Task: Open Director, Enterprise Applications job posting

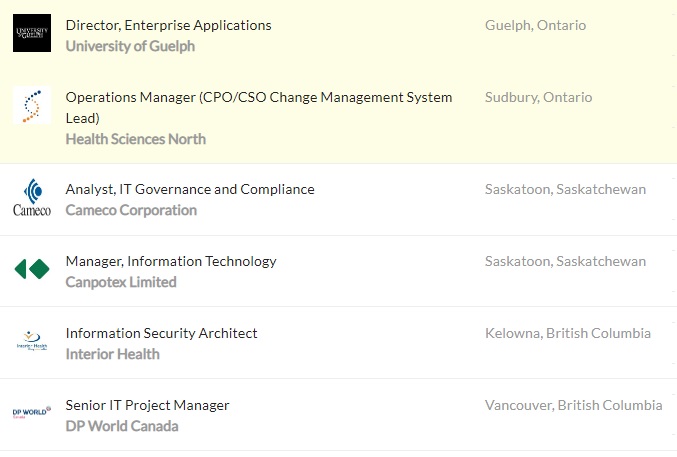Action: click(168, 25)
